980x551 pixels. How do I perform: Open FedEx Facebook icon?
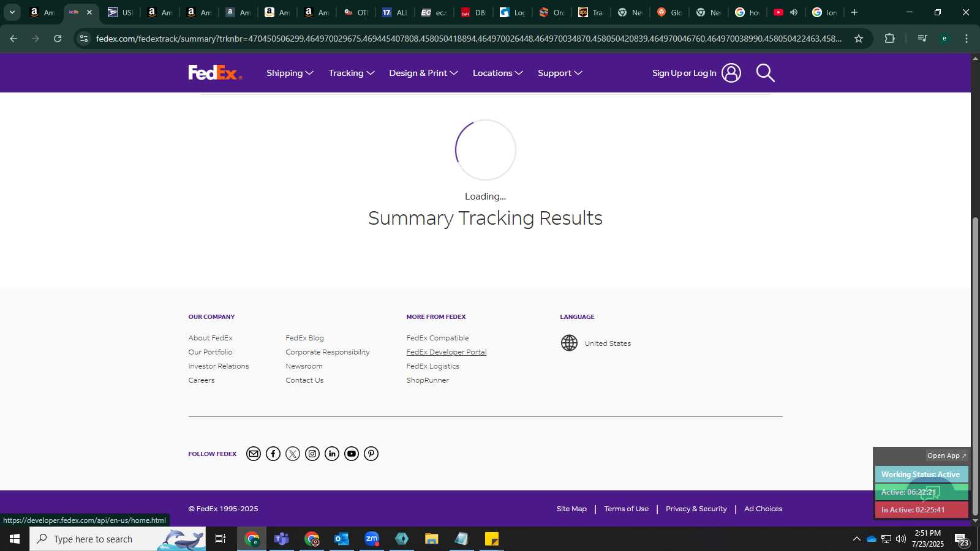(x=273, y=454)
